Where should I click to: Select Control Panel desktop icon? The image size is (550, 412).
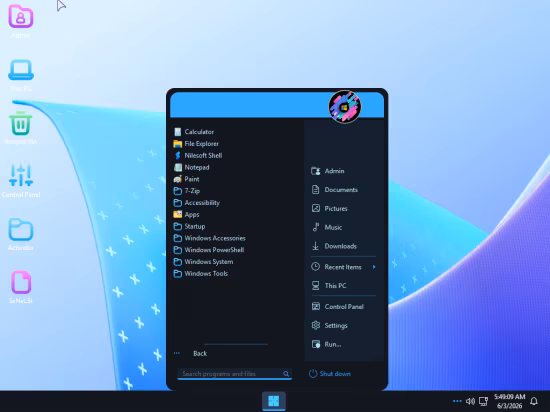pos(21,181)
